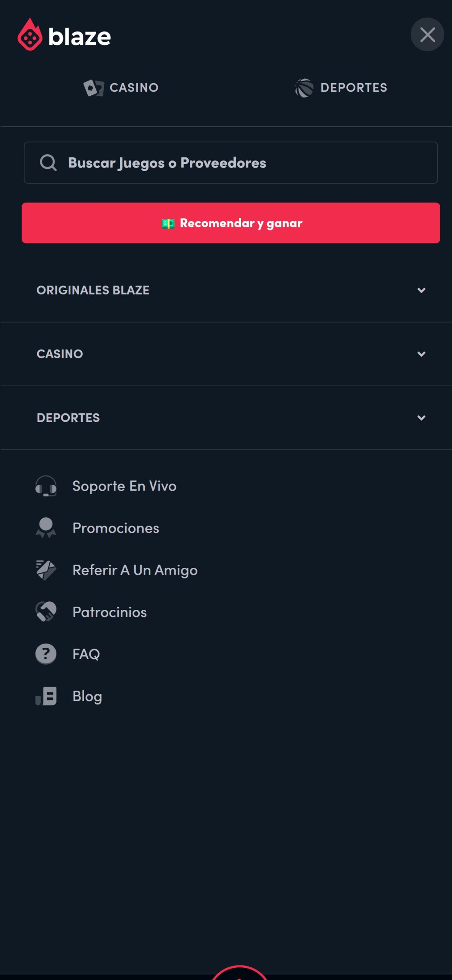
Task: Open the Patrocinios page link
Action: click(110, 612)
